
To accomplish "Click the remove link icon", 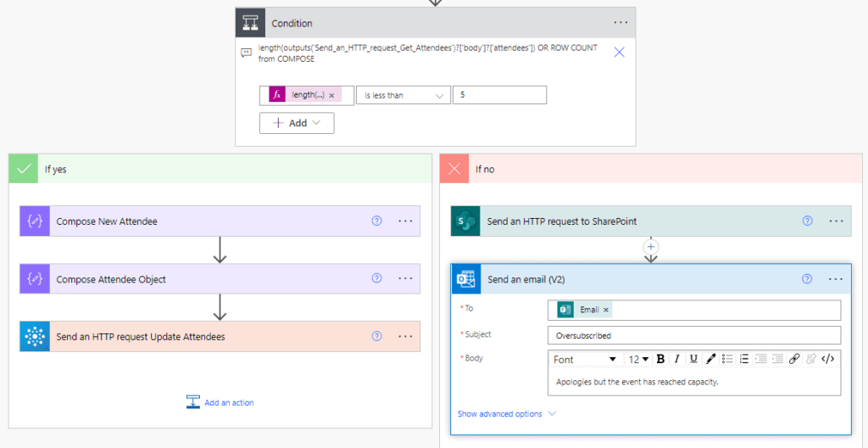I will click(811, 359).
